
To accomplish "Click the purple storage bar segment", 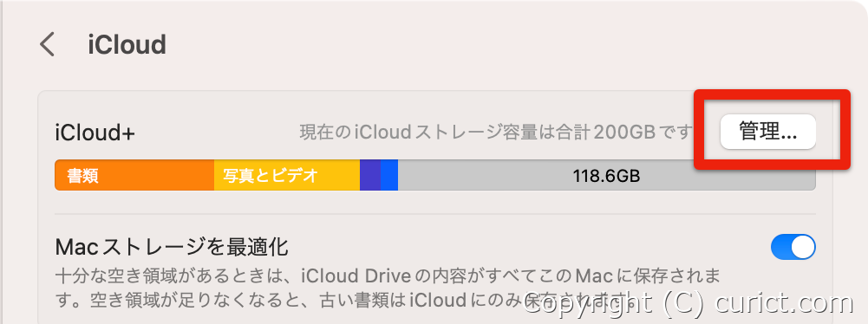I will [x=369, y=175].
